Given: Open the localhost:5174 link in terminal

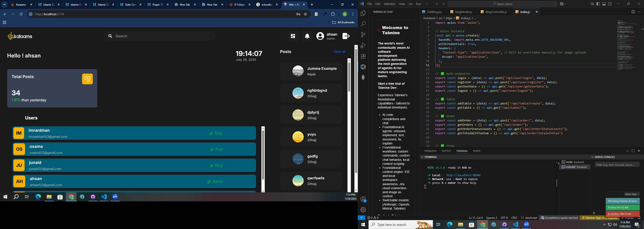Looking at the screenshot, I should 463,175.
